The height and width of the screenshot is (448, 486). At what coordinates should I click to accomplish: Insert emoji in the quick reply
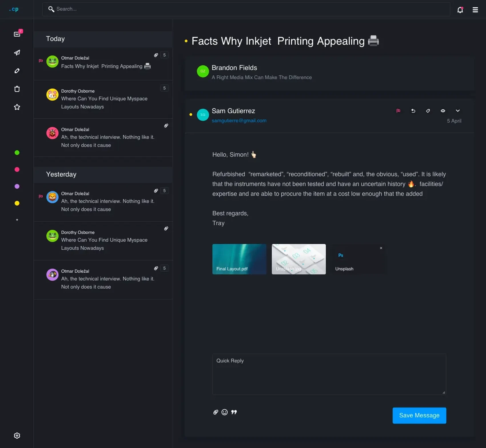[225, 412]
